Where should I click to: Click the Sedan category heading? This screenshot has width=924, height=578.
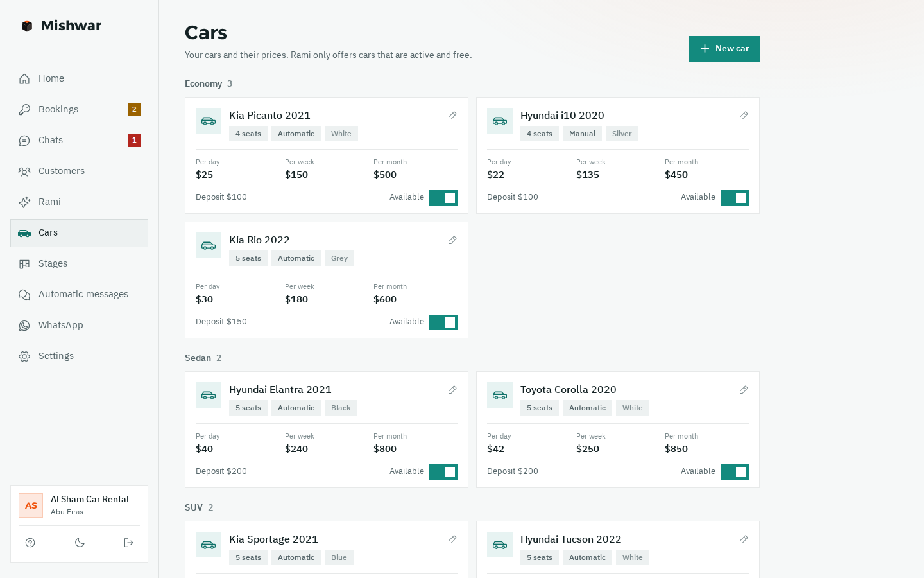(x=198, y=358)
